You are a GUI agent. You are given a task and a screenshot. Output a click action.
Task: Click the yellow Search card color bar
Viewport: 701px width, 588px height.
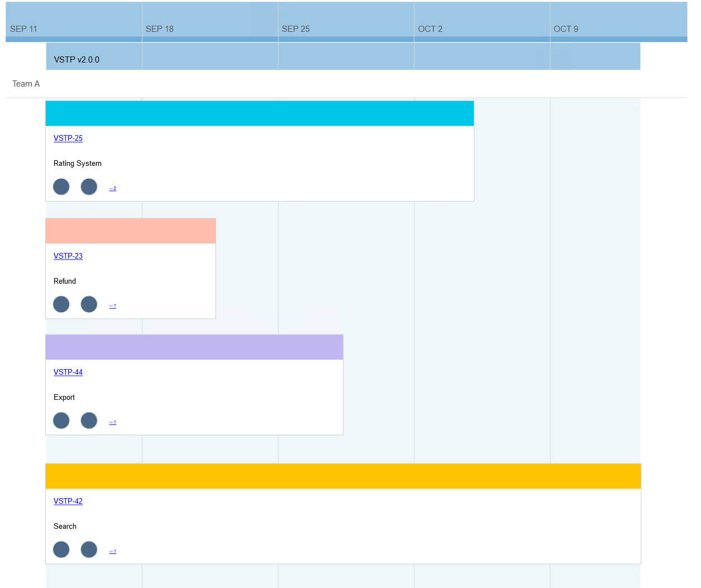(x=343, y=476)
